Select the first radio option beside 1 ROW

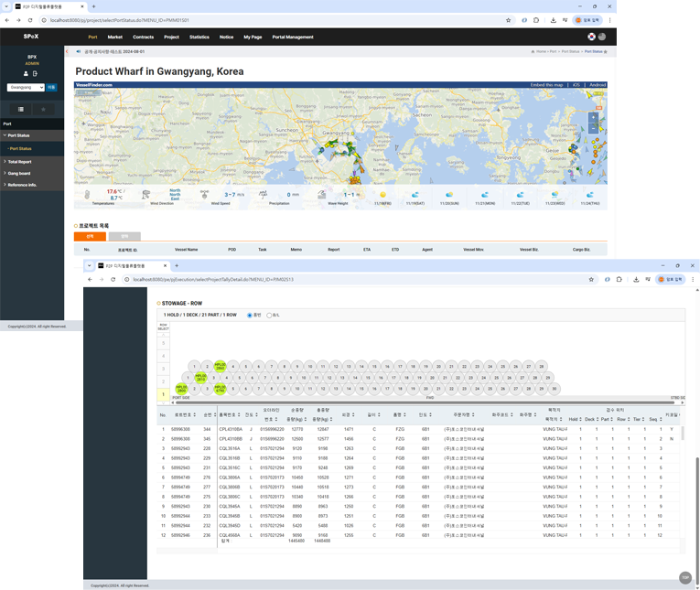point(250,316)
